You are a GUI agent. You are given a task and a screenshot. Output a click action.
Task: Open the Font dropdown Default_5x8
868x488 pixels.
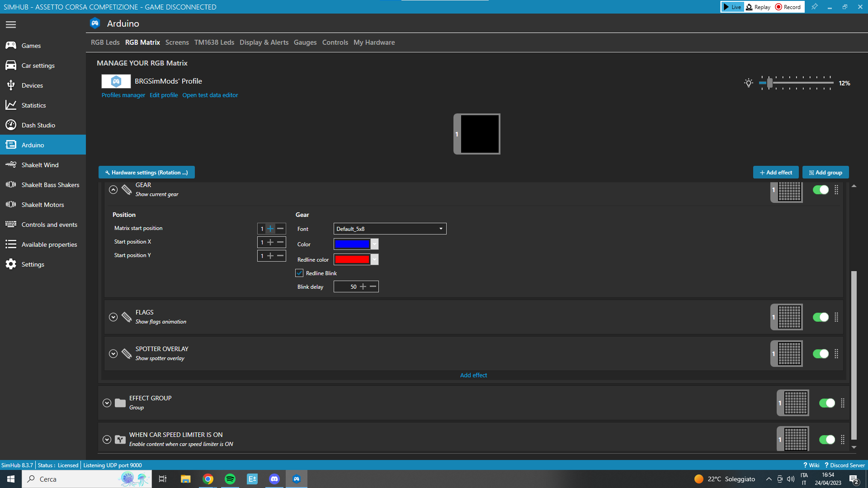coord(390,229)
